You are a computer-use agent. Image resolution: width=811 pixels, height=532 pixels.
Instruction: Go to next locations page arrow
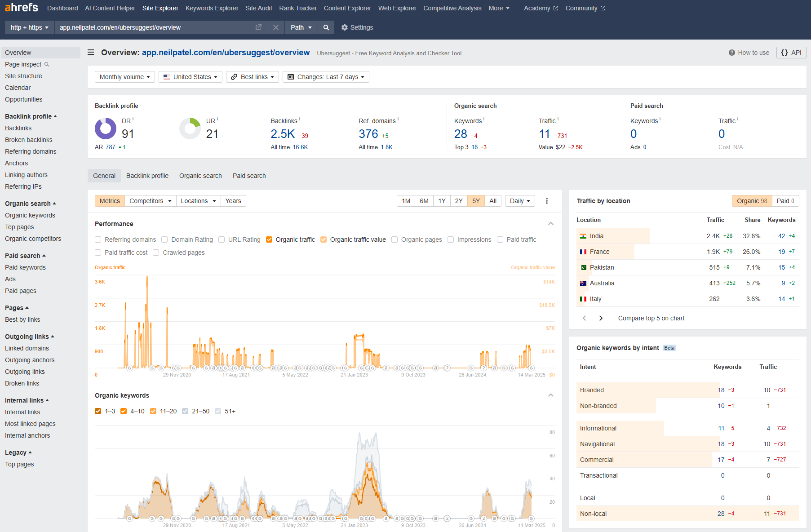point(601,318)
